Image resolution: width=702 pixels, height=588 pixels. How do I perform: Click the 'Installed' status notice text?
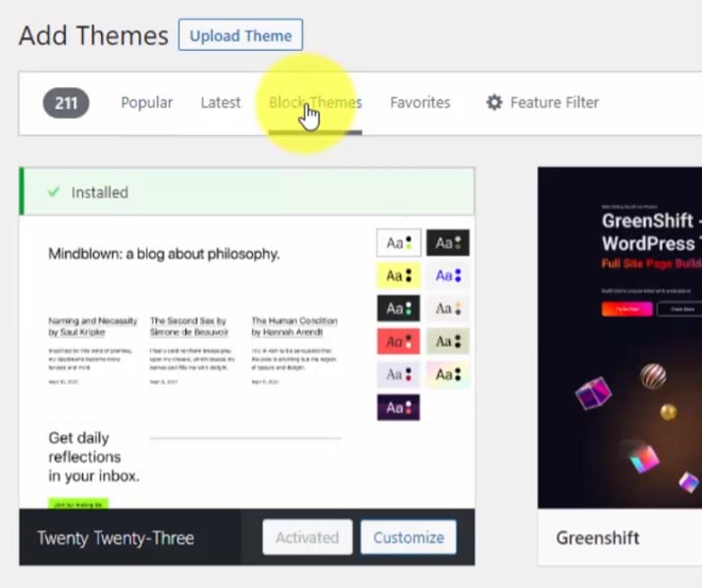(100, 192)
